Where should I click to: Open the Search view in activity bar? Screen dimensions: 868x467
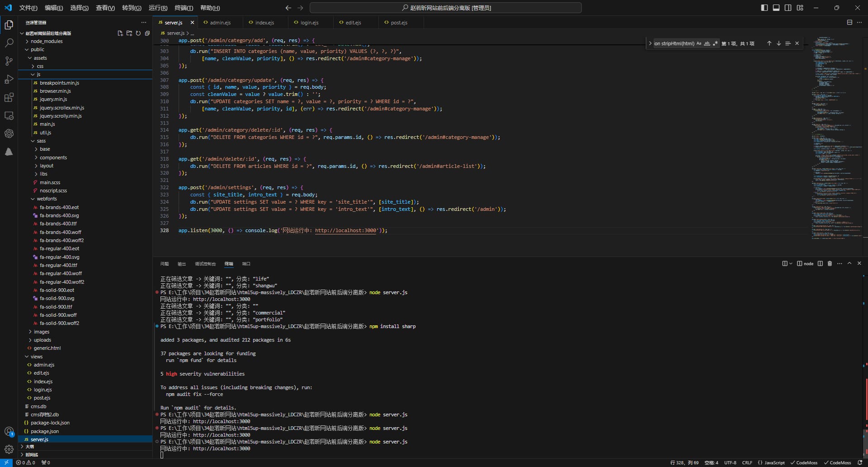[x=9, y=43]
